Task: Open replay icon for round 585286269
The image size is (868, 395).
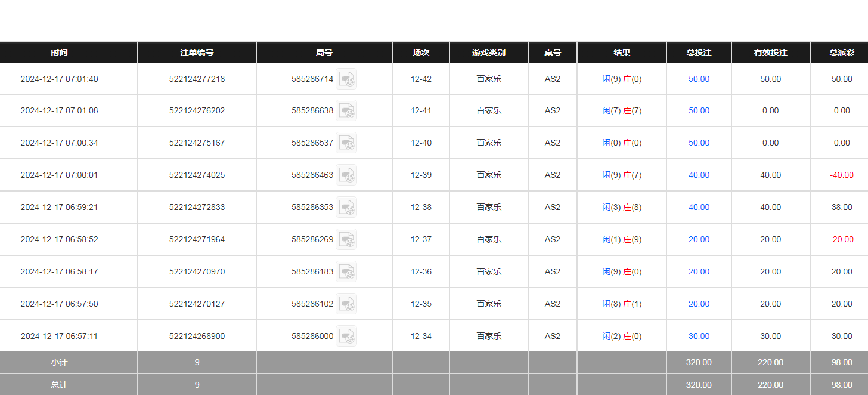Action: 346,239
